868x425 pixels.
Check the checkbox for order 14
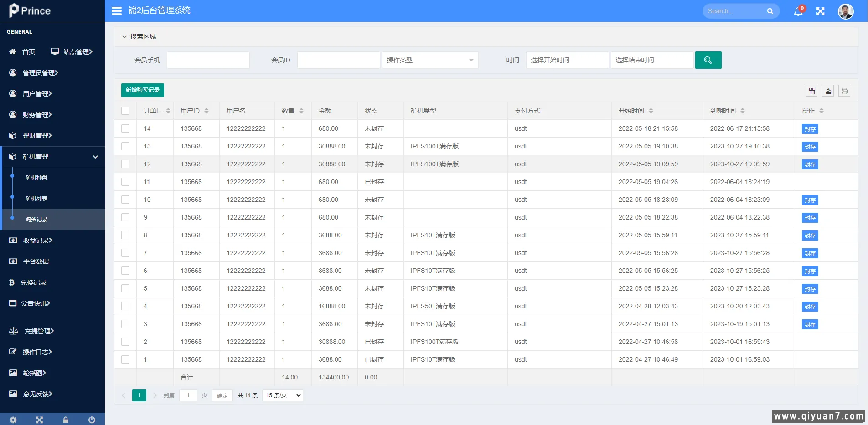tap(125, 128)
